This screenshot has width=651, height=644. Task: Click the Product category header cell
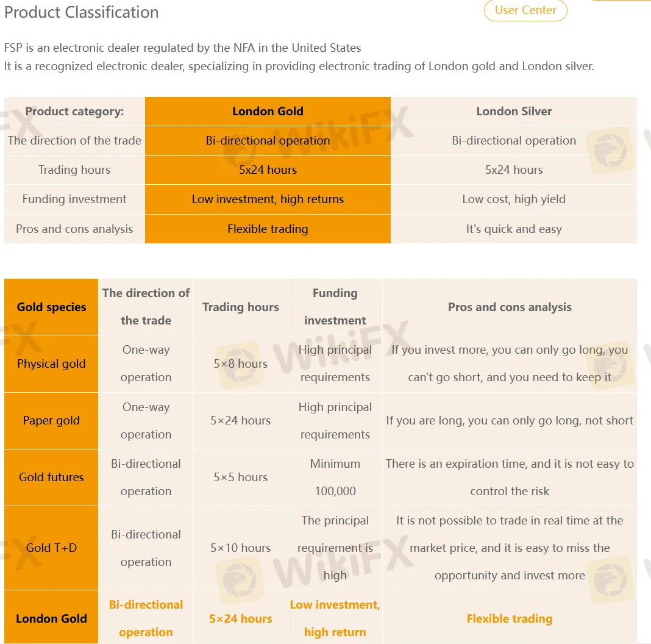[74, 112]
